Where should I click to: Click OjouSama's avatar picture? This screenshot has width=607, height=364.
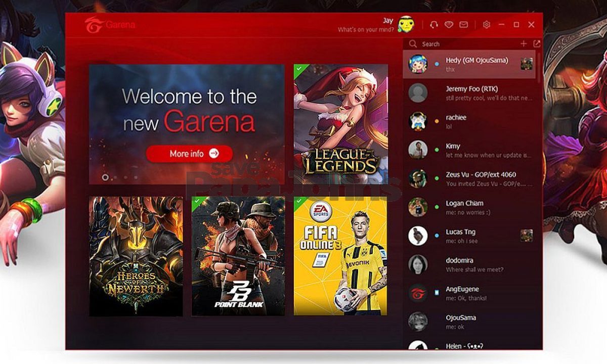418,322
